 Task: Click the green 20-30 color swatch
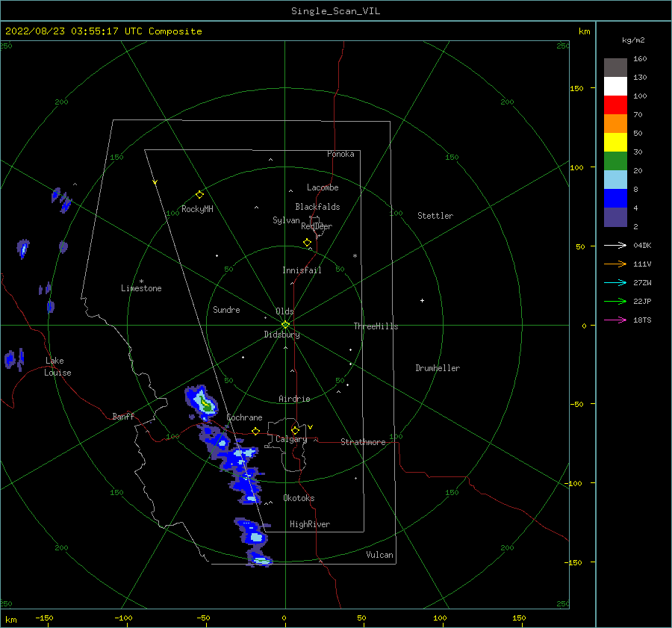coord(615,161)
